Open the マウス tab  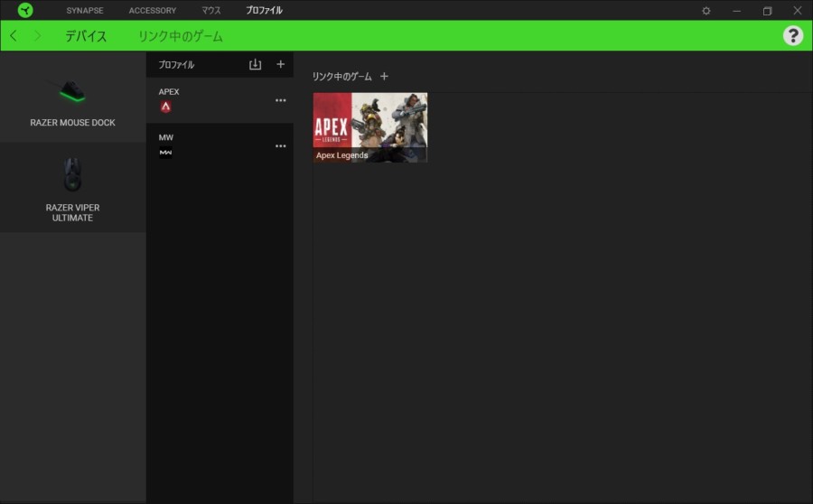(210, 11)
